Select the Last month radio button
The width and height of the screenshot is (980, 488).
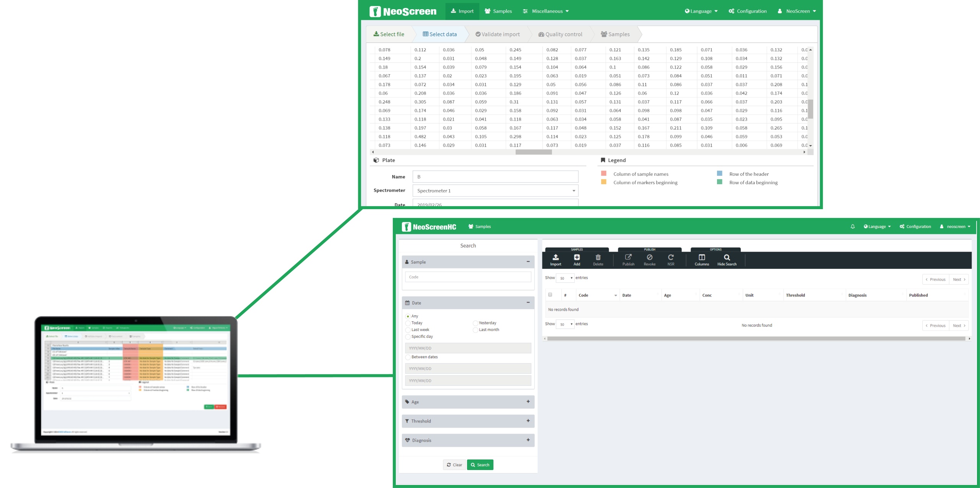tap(475, 330)
